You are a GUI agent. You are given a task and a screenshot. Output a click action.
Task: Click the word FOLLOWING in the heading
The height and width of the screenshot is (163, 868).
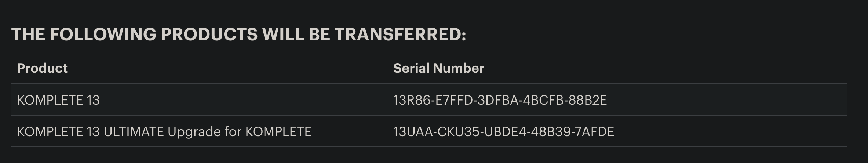[x=103, y=35]
